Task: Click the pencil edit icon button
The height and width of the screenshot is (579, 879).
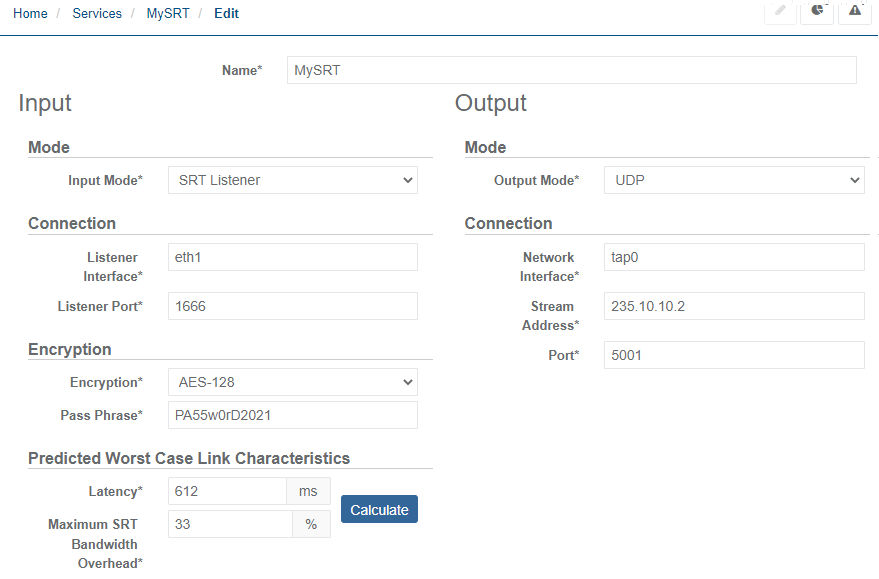Action: (x=780, y=10)
